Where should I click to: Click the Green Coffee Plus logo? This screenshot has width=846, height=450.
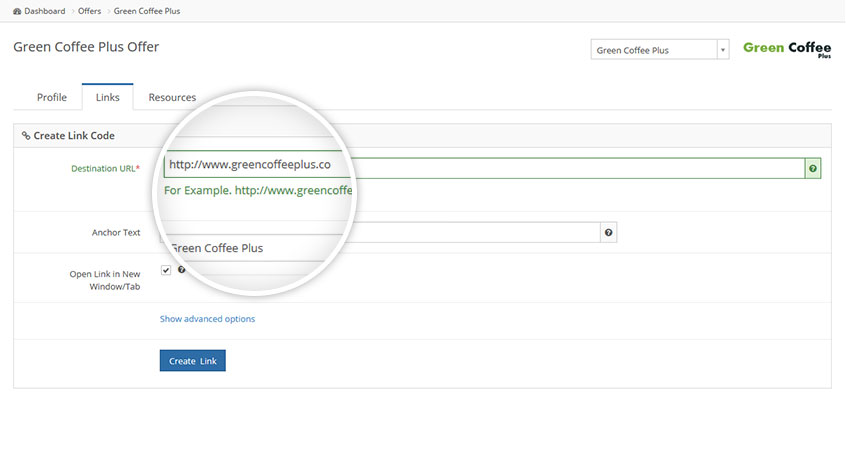pyautogui.click(x=786, y=50)
